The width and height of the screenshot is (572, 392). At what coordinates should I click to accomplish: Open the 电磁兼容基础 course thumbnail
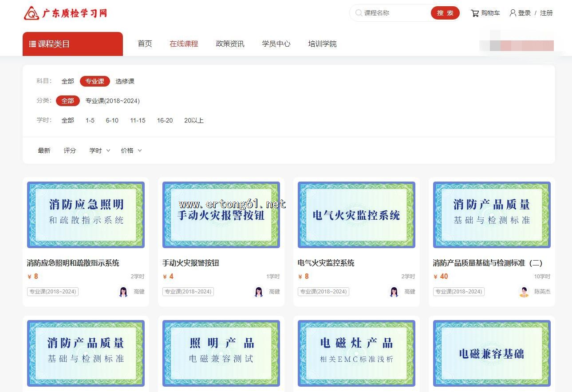coord(492,353)
